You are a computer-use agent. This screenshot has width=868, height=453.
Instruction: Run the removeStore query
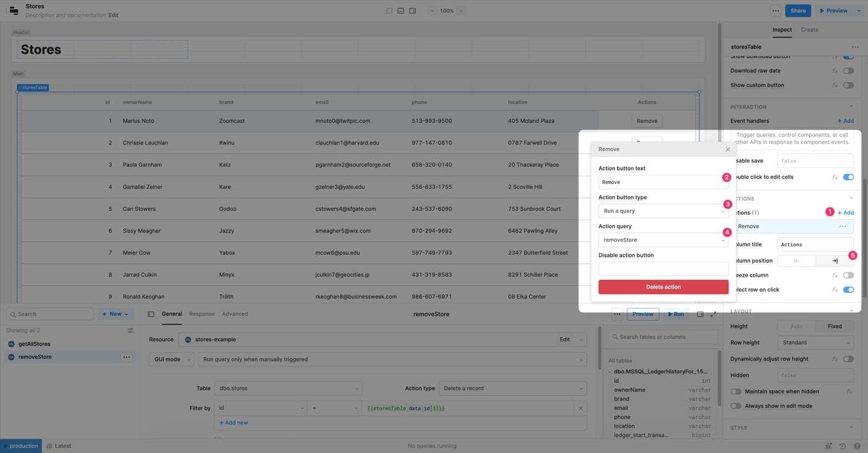pyautogui.click(x=675, y=314)
